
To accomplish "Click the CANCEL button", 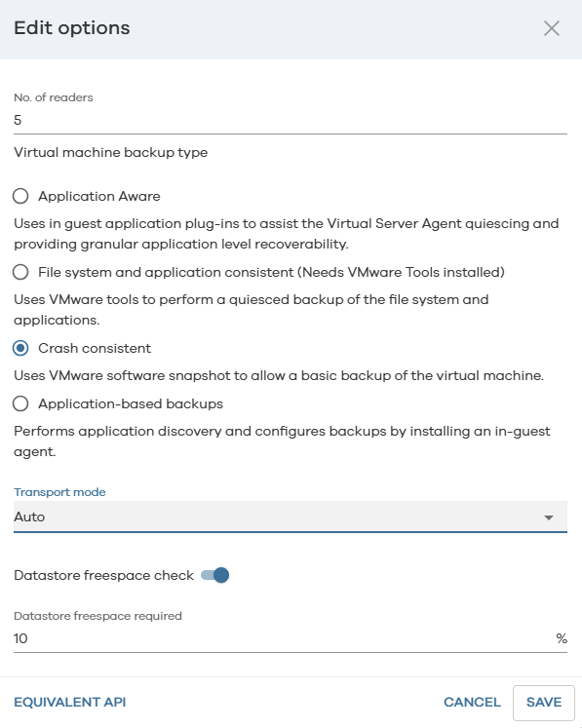I will [472, 702].
